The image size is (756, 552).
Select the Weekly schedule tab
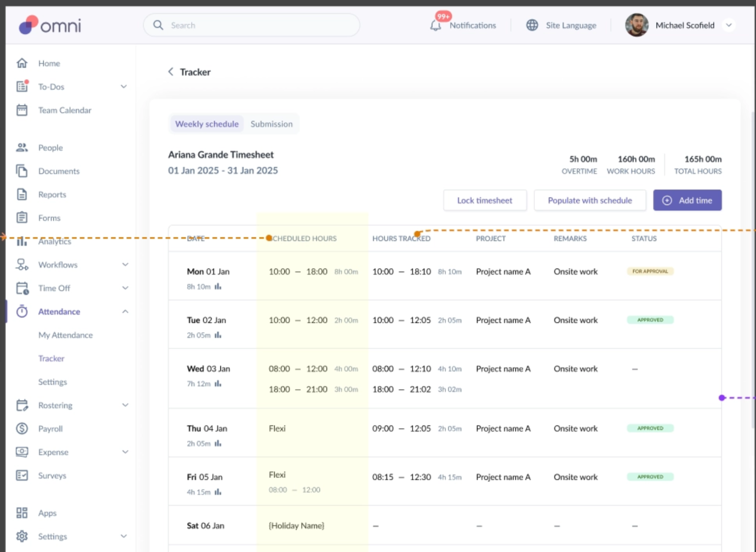(x=207, y=124)
